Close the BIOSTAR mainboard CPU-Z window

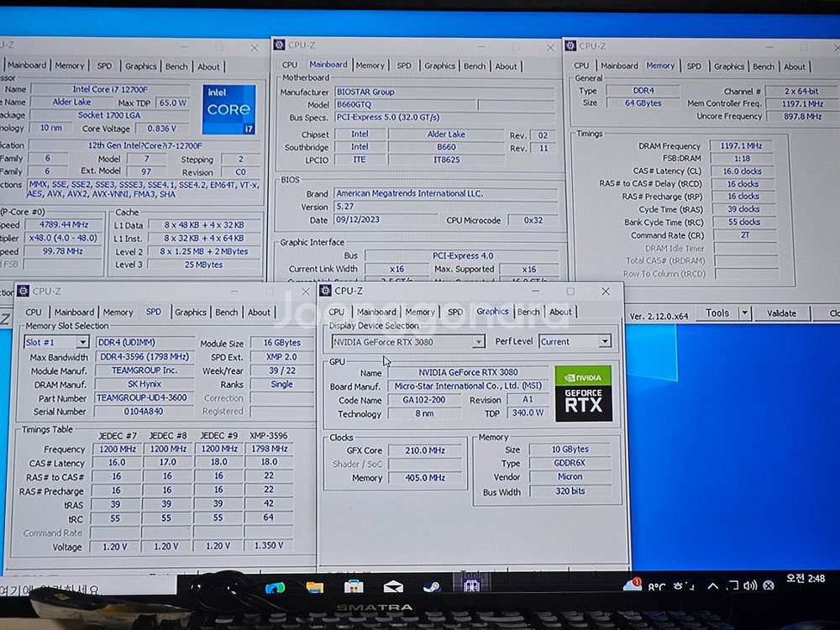(x=550, y=48)
